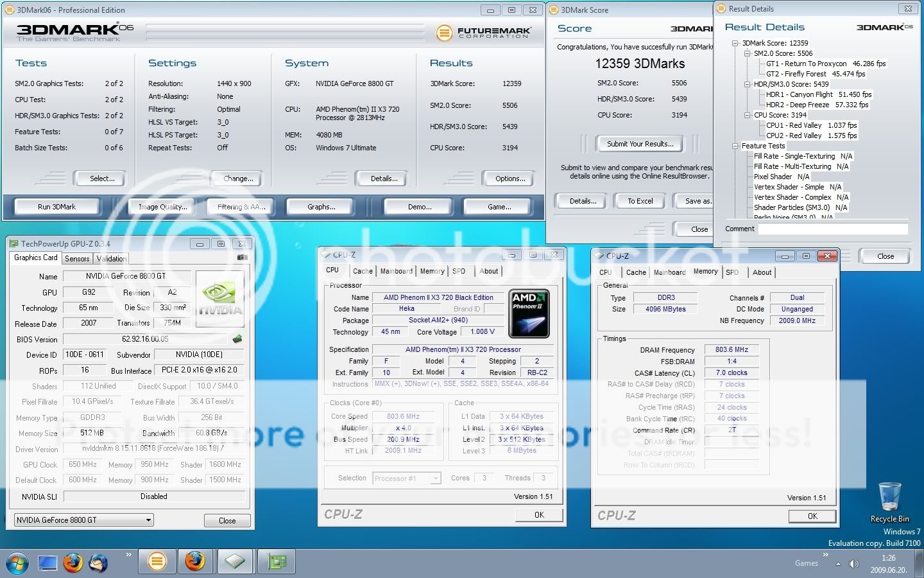The height and width of the screenshot is (578, 924).
Task: Click the GPU-Z screenshot camera icon
Action: point(242,258)
